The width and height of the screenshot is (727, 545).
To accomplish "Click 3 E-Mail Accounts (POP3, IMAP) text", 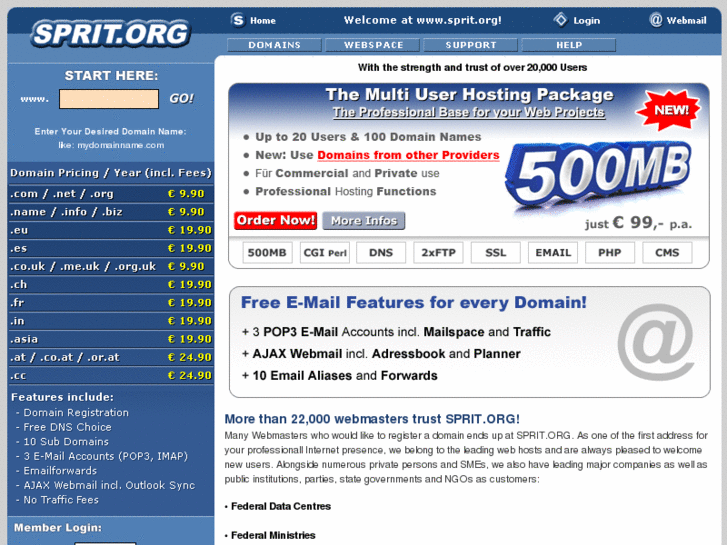I will pyautogui.click(x=106, y=456).
